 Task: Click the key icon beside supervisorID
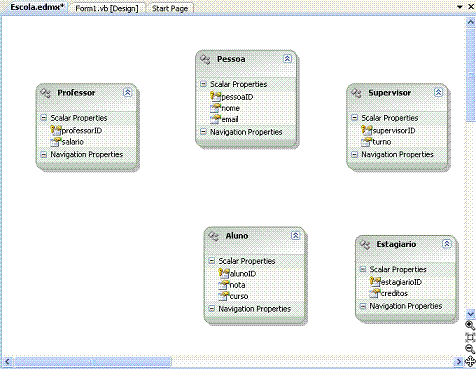click(x=367, y=130)
